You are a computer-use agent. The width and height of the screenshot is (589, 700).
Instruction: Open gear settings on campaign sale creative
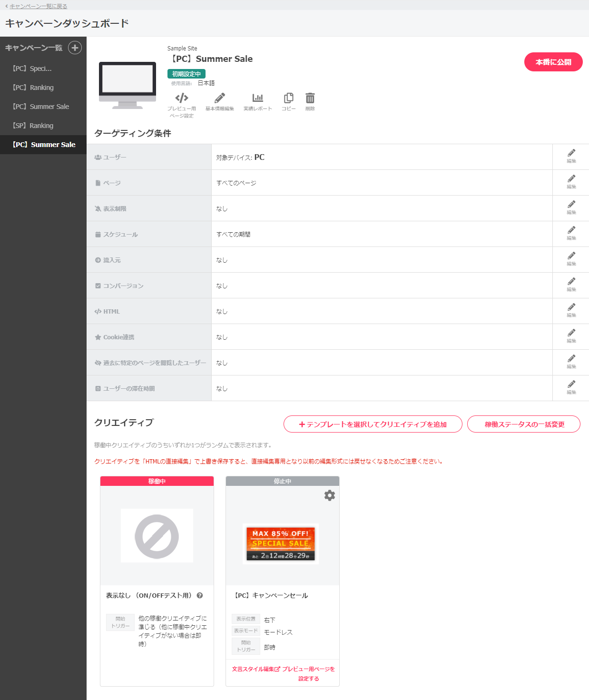coord(329,495)
